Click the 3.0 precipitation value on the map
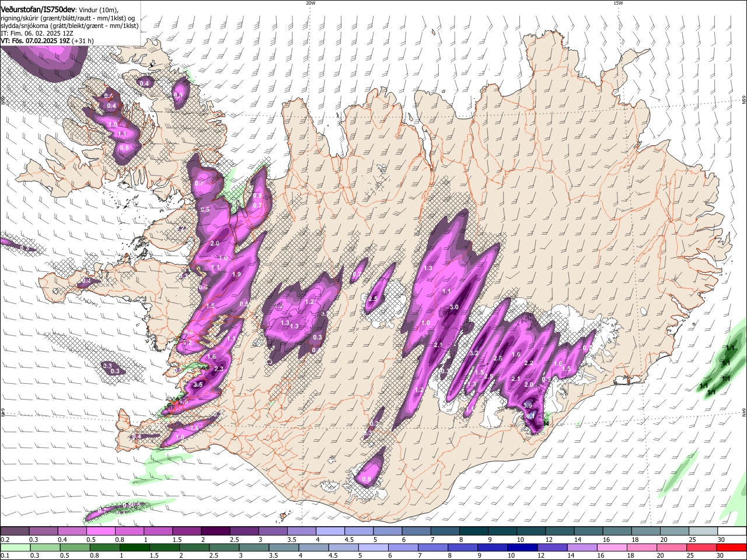The image size is (747, 560). [x=454, y=307]
